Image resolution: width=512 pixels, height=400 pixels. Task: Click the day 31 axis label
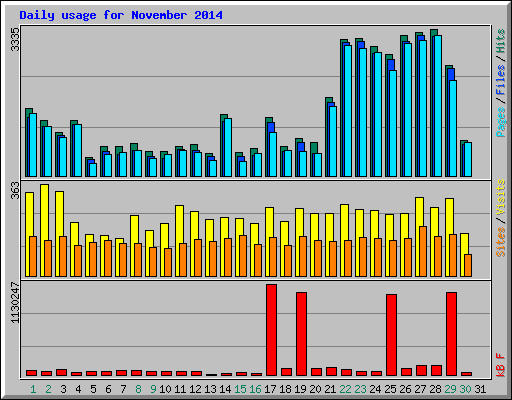tap(480, 389)
